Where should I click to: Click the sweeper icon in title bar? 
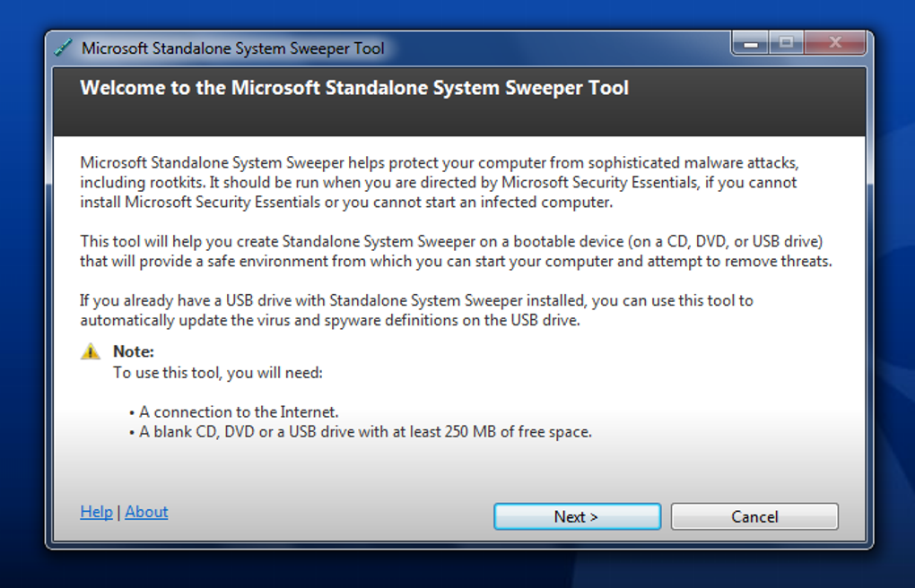[x=63, y=48]
